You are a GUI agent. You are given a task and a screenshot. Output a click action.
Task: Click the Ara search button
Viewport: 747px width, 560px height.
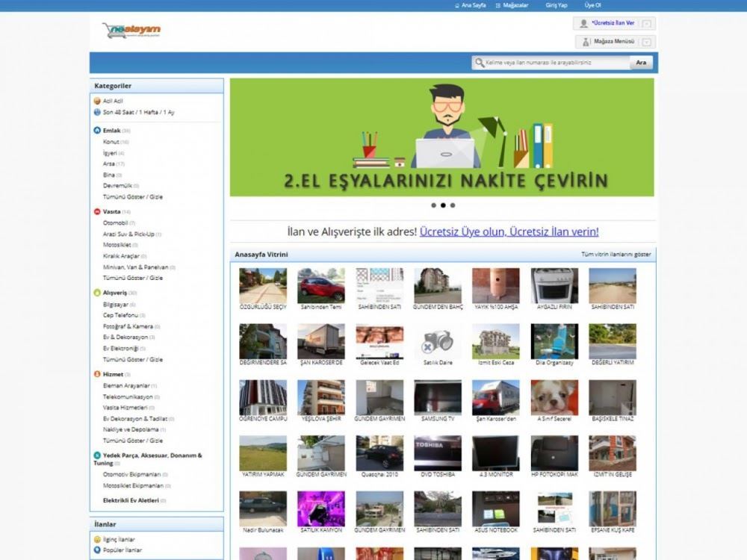click(x=641, y=63)
